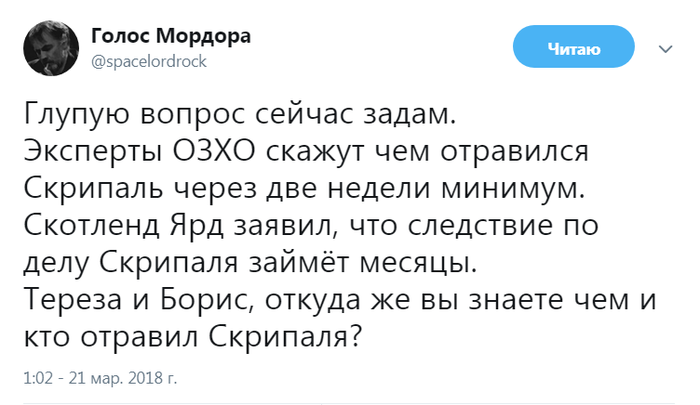Open the Голос Мордора display name link
This screenshot has width=700, height=405.
coord(171,36)
